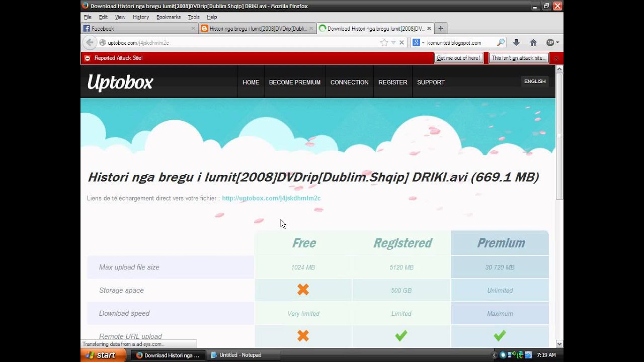Close the Facebook tab

(x=193, y=29)
